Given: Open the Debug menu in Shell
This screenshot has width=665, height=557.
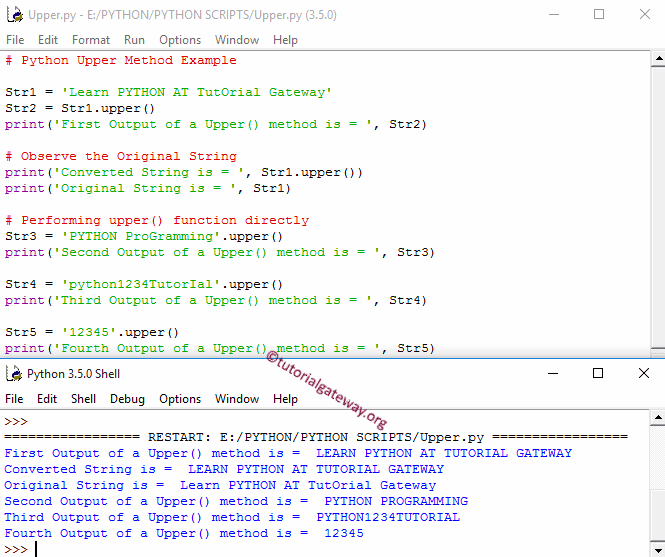Looking at the screenshot, I should click(127, 399).
